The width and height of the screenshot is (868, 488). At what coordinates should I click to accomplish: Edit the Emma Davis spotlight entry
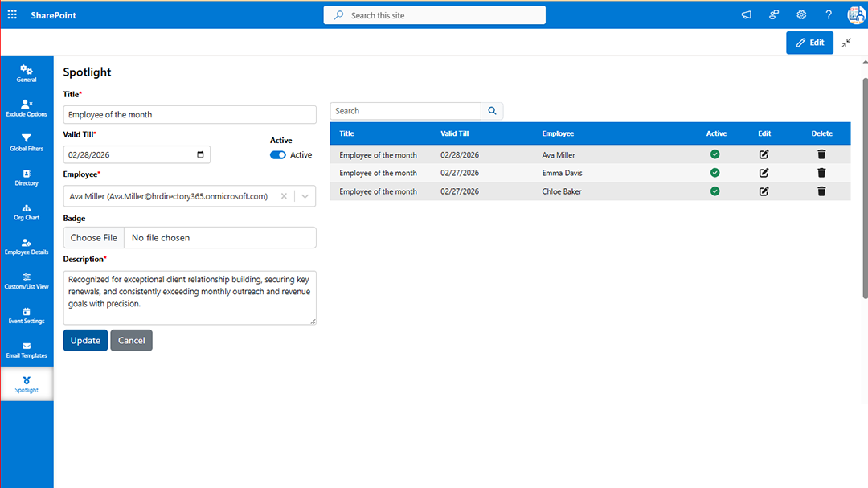coord(764,172)
